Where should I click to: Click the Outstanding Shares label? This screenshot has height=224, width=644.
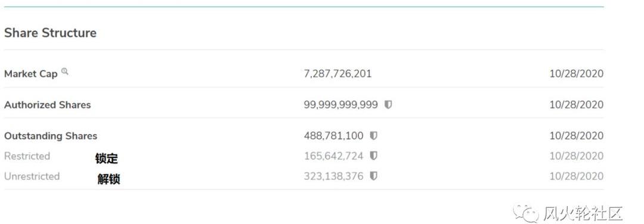click(x=51, y=136)
